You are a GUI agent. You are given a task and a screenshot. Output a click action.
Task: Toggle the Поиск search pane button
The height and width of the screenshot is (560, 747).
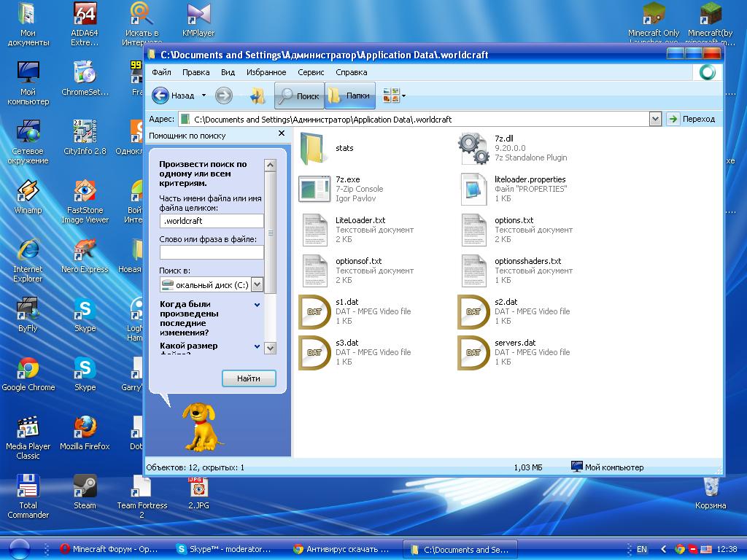[x=299, y=96]
